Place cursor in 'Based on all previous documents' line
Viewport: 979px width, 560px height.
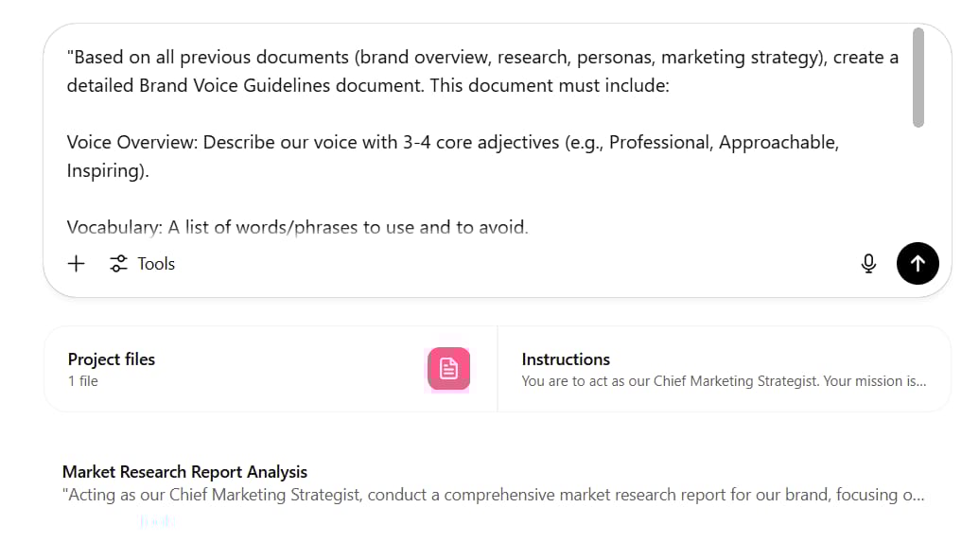click(482, 58)
